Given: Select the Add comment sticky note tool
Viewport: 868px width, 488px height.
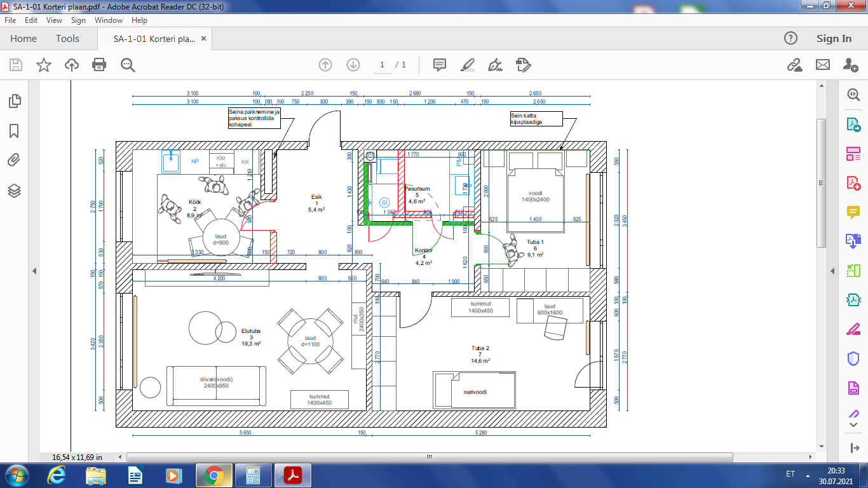Looking at the screenshot, I should 439,65.
